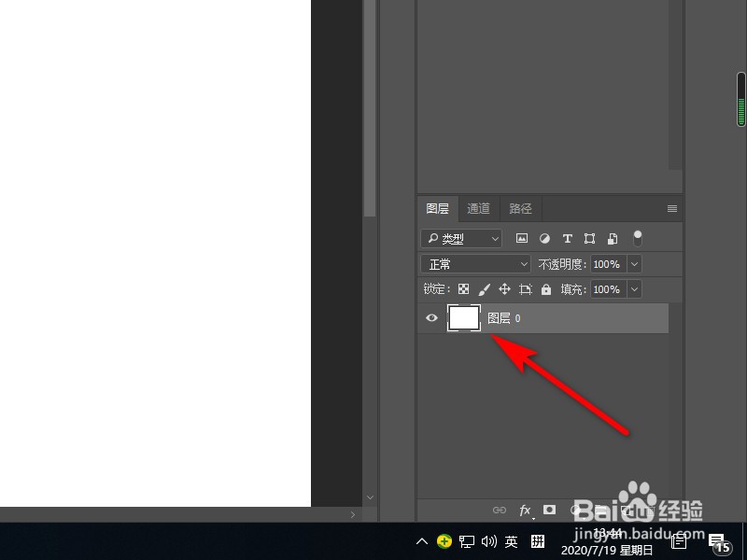
Task: Filter for pixel layers icon
Action: [522, 238]
